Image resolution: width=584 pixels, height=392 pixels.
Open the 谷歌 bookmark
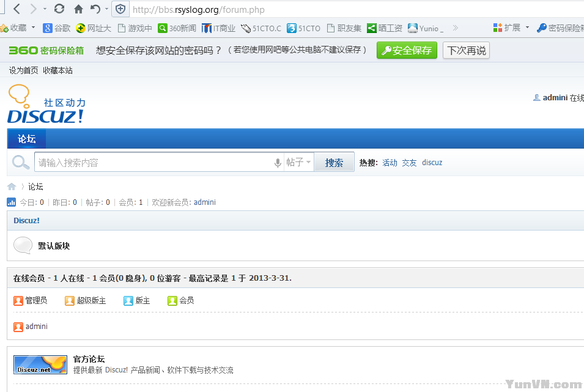(x=57, y=28)
